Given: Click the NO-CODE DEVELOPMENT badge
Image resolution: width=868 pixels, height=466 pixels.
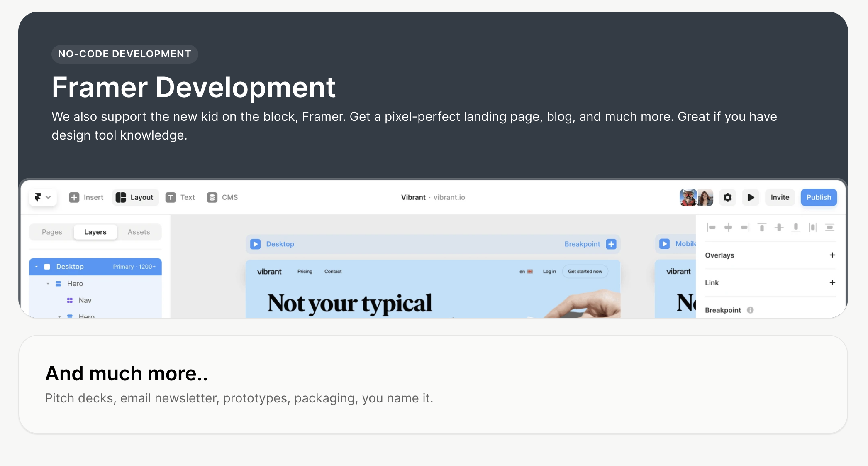Looking at the screenshot, I should [x=124, y=54].
